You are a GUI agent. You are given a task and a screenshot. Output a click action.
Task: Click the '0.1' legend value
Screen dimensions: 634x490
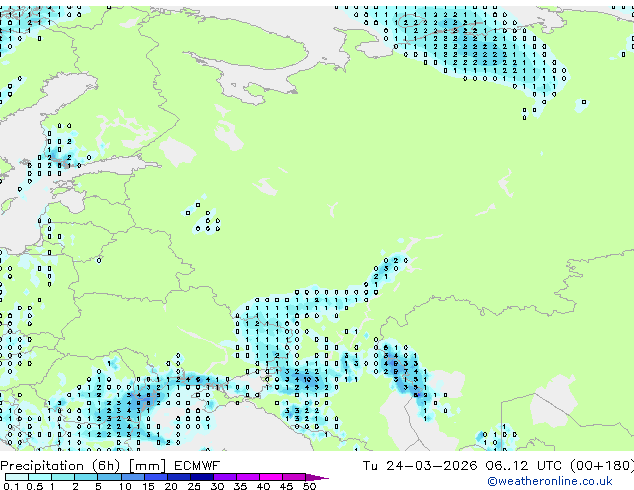(x=11, y=486)
